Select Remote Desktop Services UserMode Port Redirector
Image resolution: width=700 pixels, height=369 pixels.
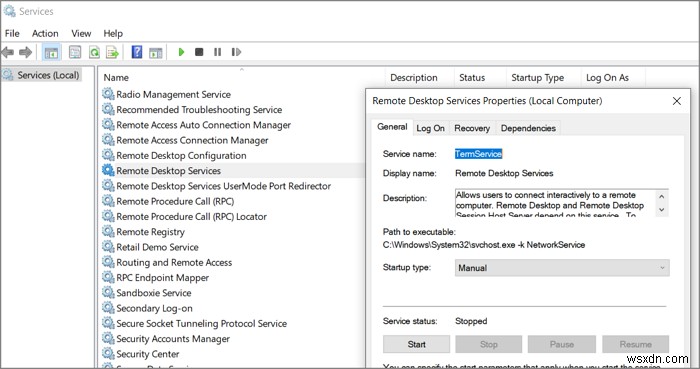(223, 186)
